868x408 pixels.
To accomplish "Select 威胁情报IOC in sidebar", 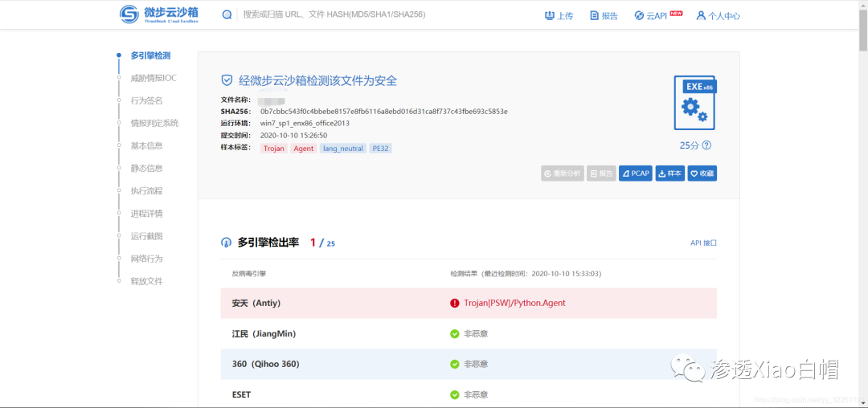I will (154, 78).
